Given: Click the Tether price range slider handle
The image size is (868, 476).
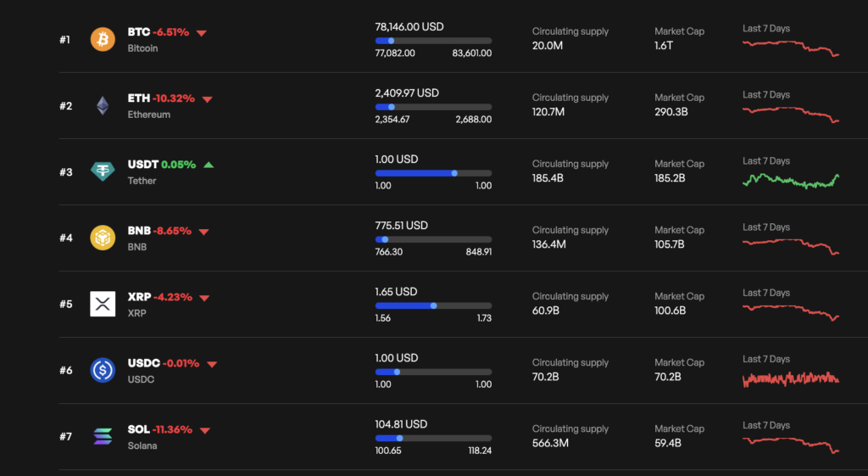Looking at the screenshot, I should coord(454,173).
